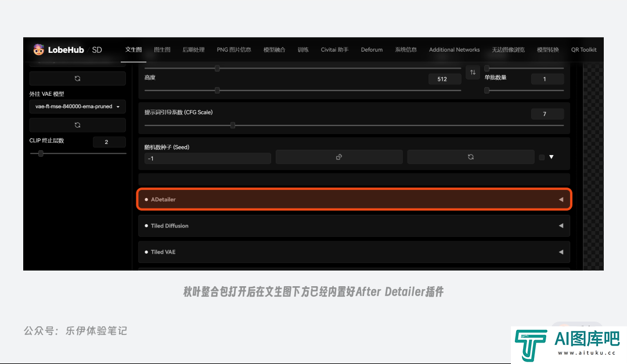Click the refresh button above 外挂 VAE 模型
This screenshot has width=627, height=364.
[77, 78]
